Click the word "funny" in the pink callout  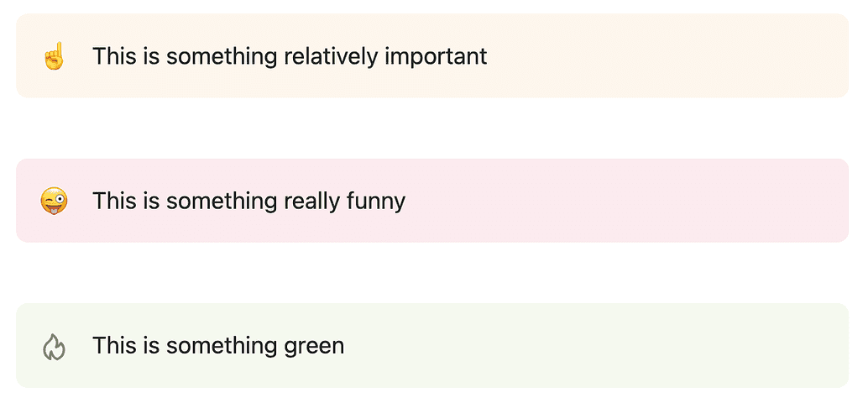pyautogui.click(x=374, y=202)
